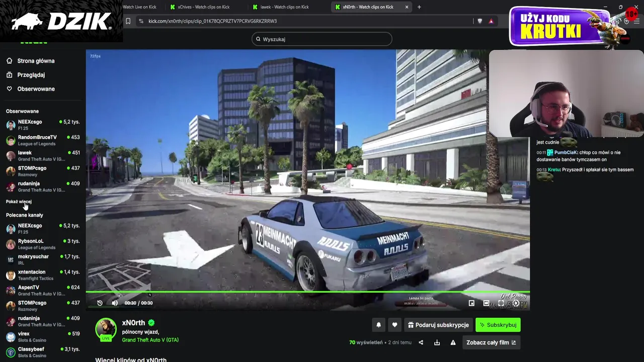
Task: Open AspenTV recommended channel
Action: point(43,291)
